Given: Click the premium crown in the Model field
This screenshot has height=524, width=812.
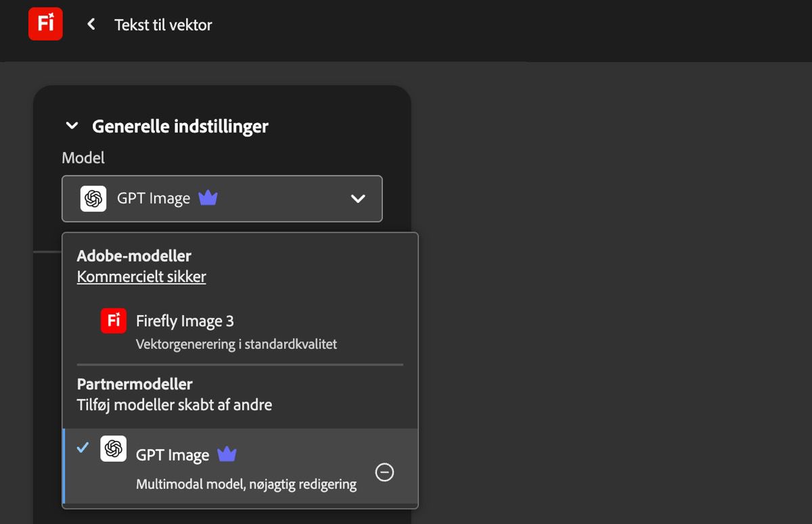Looking at the screenshot, I should (208, 198).
